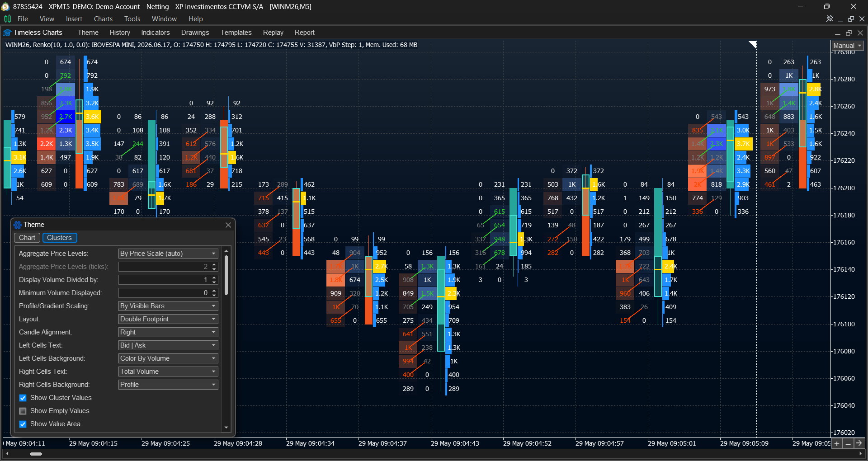Click the 176200 price scale label

coord(844,188)
